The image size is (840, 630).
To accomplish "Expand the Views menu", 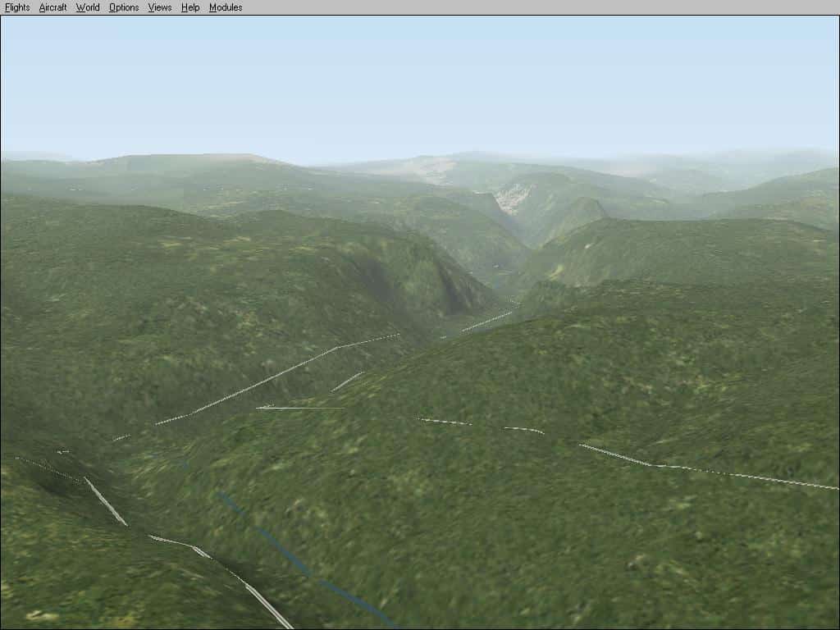I will 160,7.
